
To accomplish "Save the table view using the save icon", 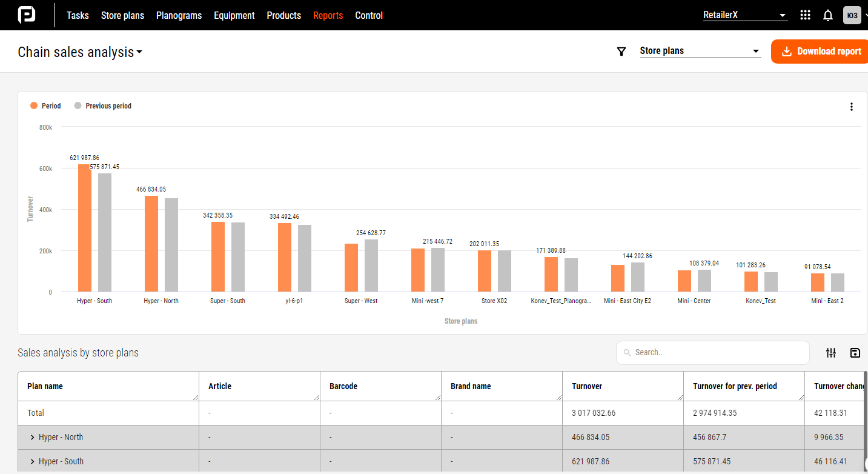I will 855,352.
